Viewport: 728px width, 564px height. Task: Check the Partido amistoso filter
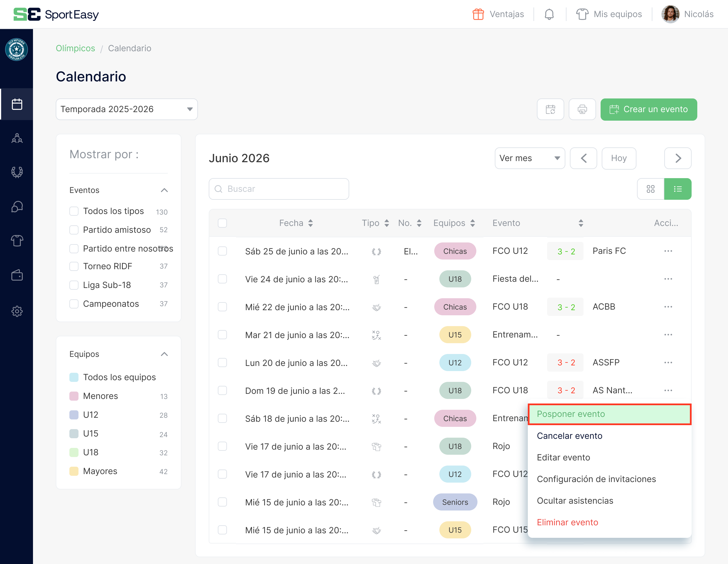74,230
